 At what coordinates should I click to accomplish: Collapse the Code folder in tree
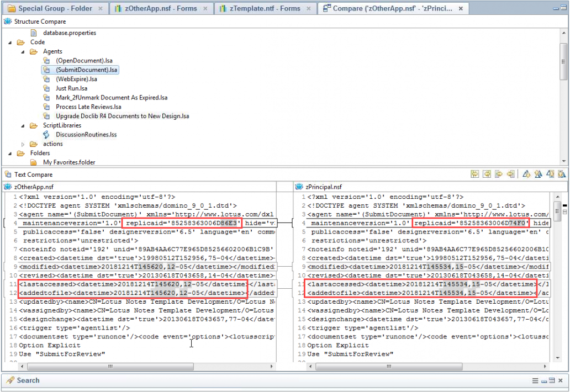pos(10,42)
